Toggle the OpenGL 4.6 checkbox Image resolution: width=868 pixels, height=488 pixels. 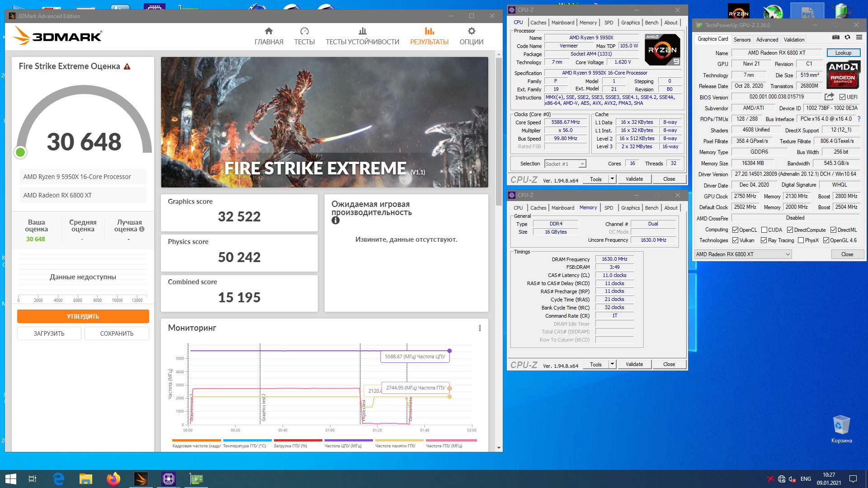pyautogui.click(x=826, y=240)
